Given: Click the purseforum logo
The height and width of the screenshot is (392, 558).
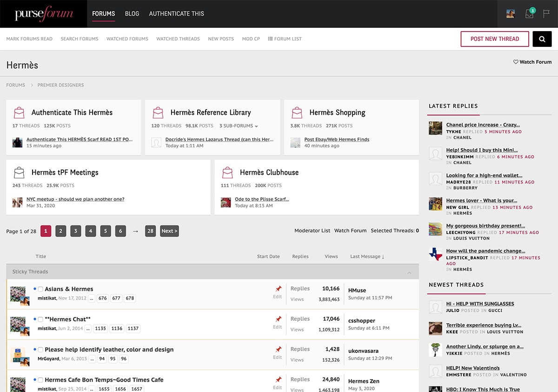Looking at the screenshot, I should 43,14.
